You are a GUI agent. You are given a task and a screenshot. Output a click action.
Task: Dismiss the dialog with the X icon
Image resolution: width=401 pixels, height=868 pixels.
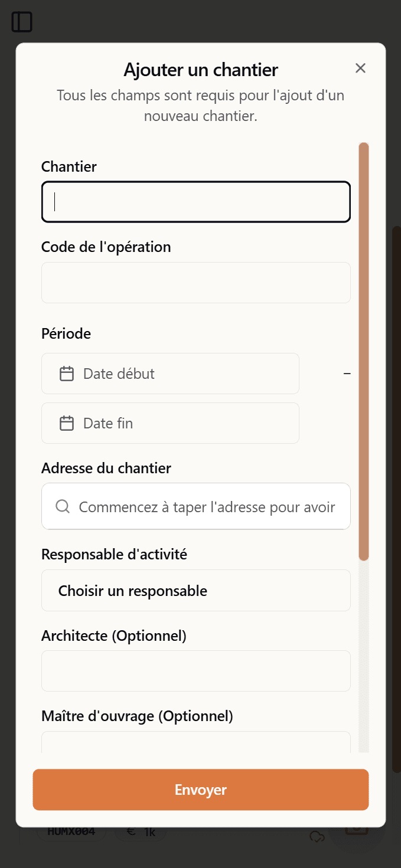pos(360,68)
